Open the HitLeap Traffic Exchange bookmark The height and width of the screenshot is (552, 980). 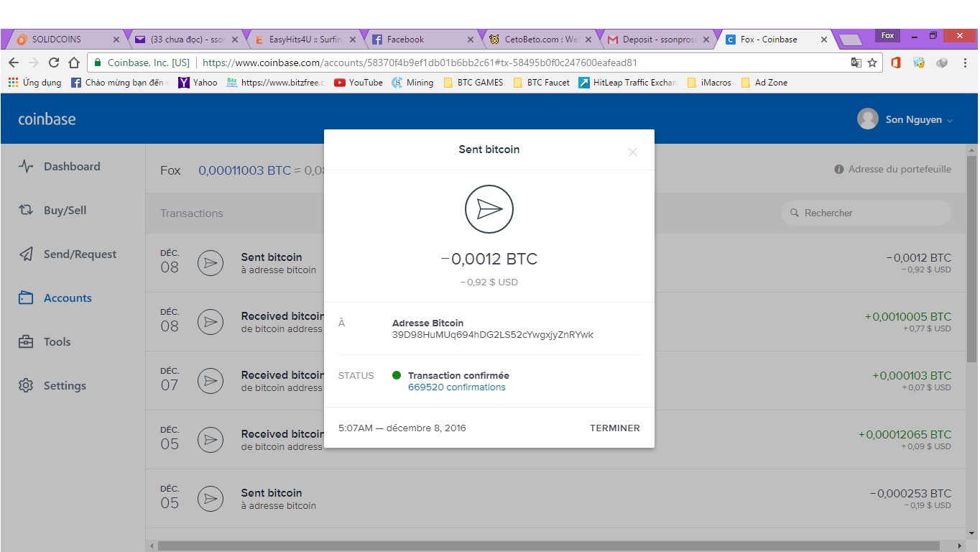pyautogui.click(x=628, y=83)
